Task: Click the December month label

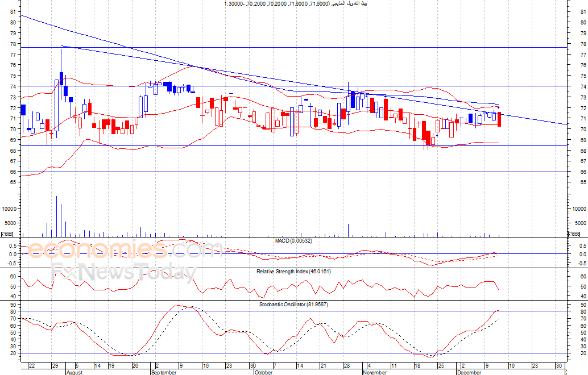Action: tap(470, 372)
